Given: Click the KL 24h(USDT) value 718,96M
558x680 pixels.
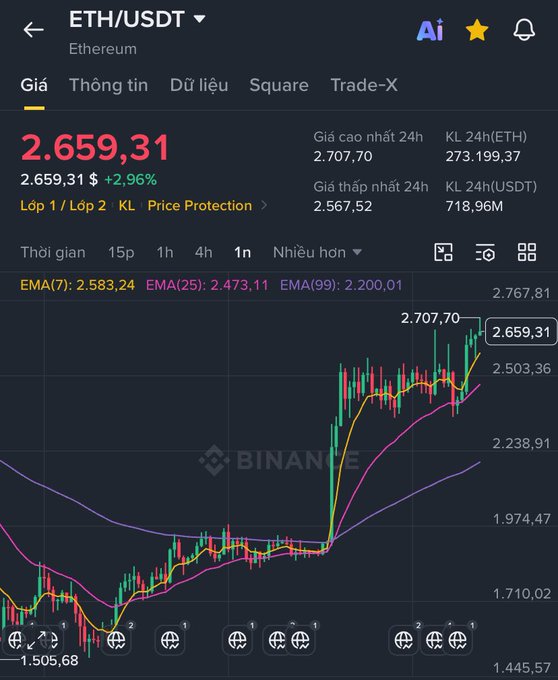Looking at the screenshot, I should 474,206.
